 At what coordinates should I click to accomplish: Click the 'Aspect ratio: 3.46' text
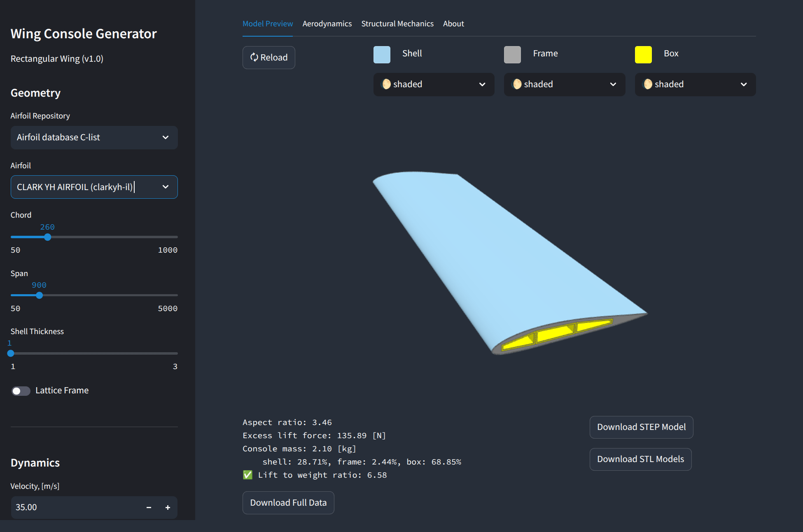click(287, 423)
